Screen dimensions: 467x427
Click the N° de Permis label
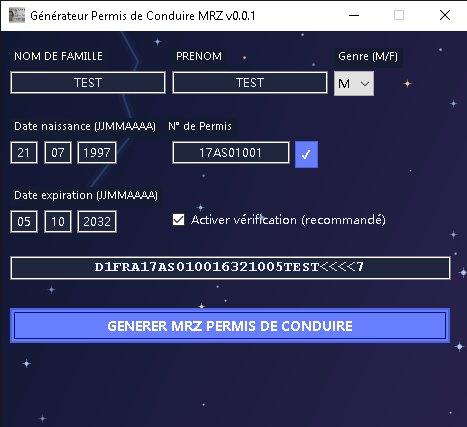[x=200, y=126]
